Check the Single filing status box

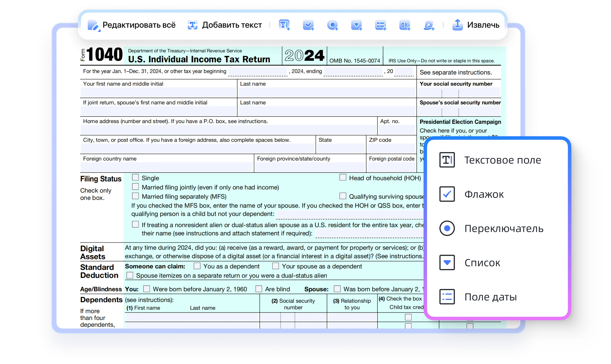tap(135, 177)
